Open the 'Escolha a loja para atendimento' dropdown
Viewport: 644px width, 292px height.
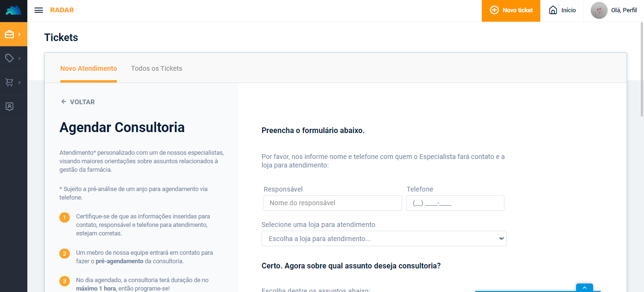[x=384, y=239]
